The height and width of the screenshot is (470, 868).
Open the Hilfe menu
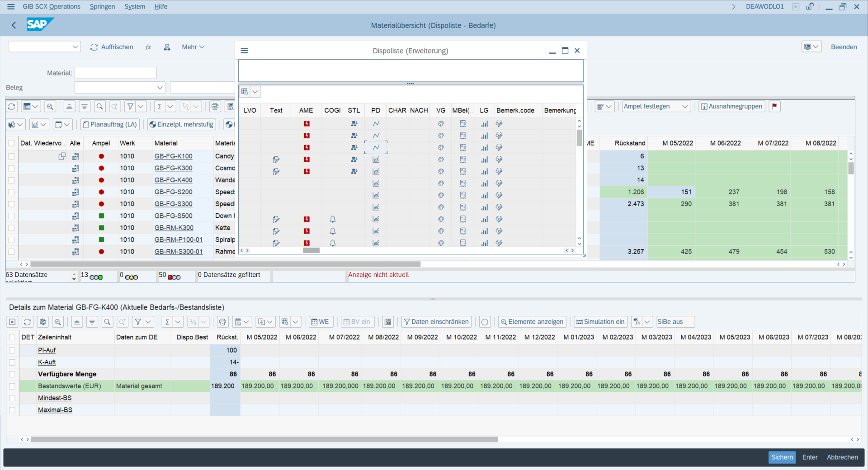(x=160, y=6)
